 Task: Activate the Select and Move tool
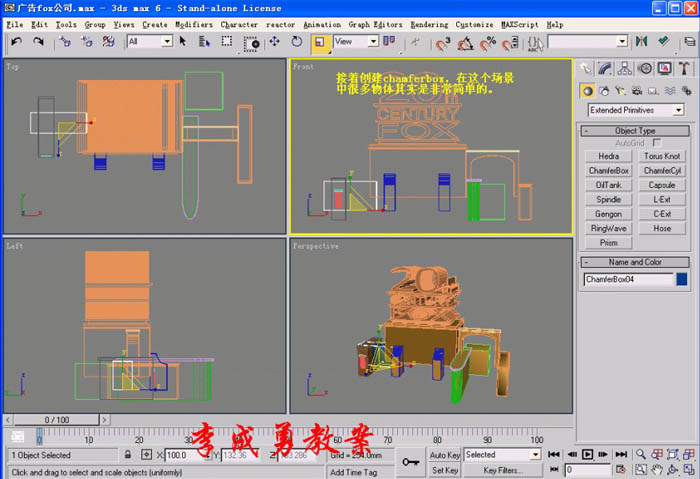(274, 42)
